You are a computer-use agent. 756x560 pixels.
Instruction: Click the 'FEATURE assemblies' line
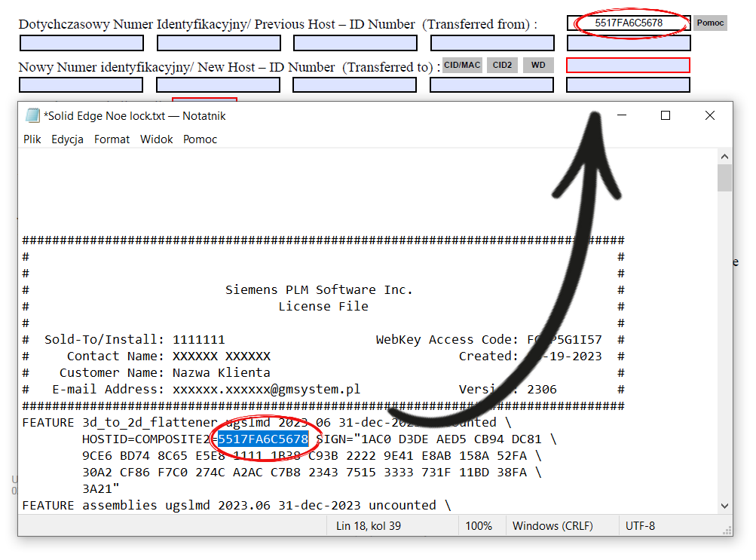tap(236, 505)
